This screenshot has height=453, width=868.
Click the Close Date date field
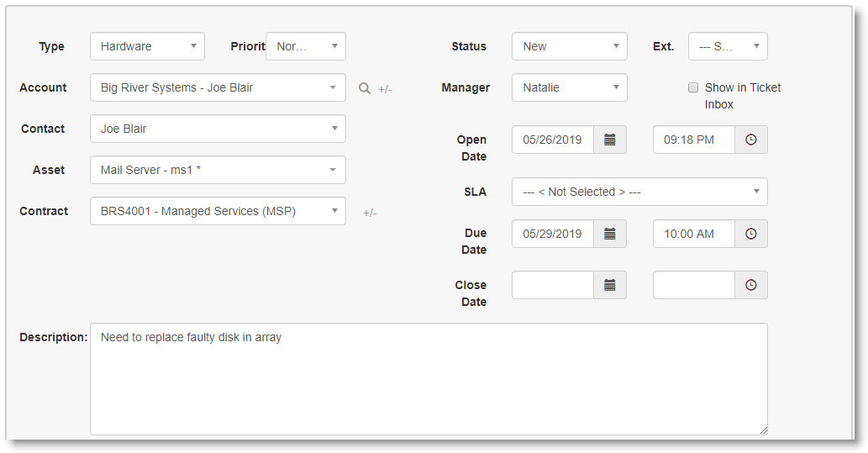553,286
